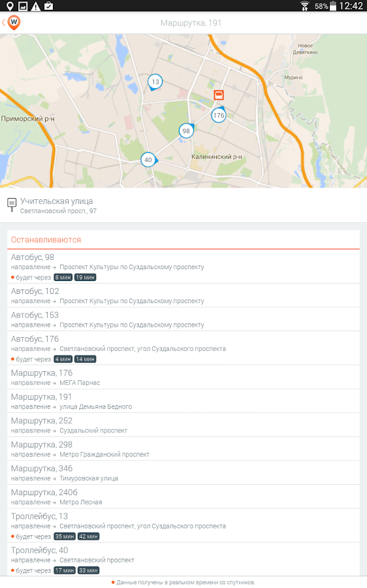367x588 pixels.
Task: Tap the warning triangle notification icon
Action: (36, 6)
